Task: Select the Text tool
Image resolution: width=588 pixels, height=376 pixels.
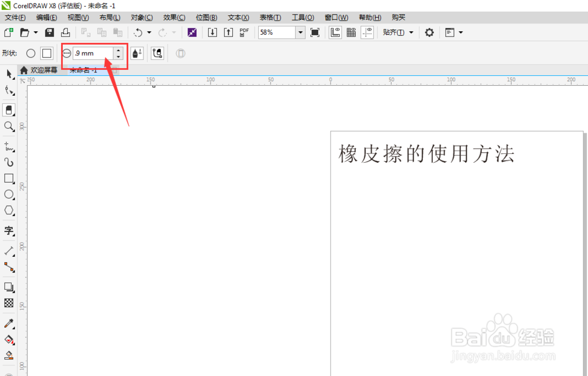Action: (x=9, y=231)
